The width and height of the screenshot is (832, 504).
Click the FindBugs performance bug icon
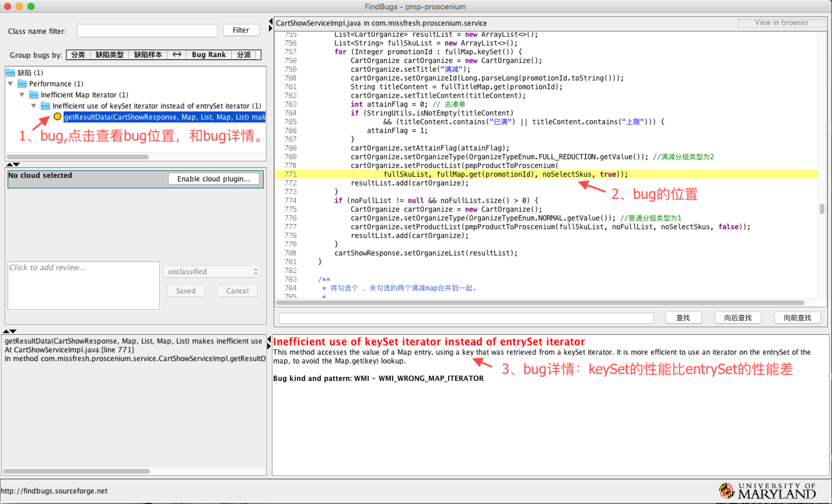(x=58, y=116)
